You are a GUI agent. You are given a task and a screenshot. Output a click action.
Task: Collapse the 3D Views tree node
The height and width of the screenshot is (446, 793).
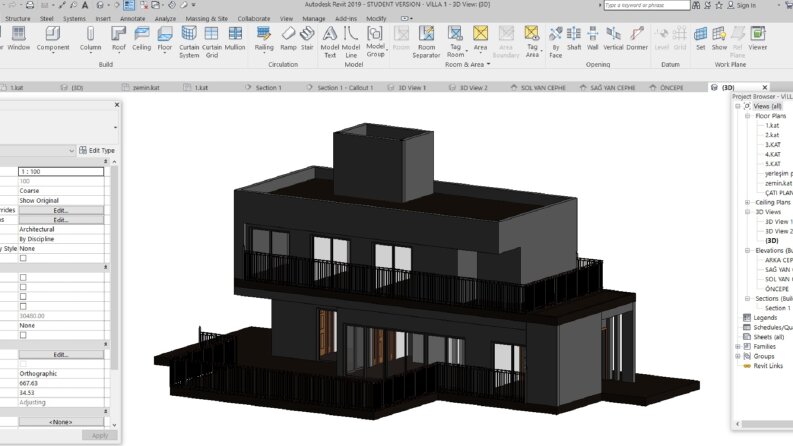pyautogui.click(x=747, y=212)
